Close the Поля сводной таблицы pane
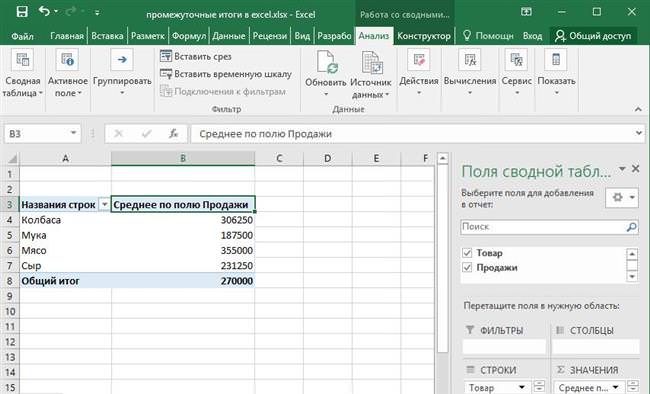 click(x=635, y=169)
